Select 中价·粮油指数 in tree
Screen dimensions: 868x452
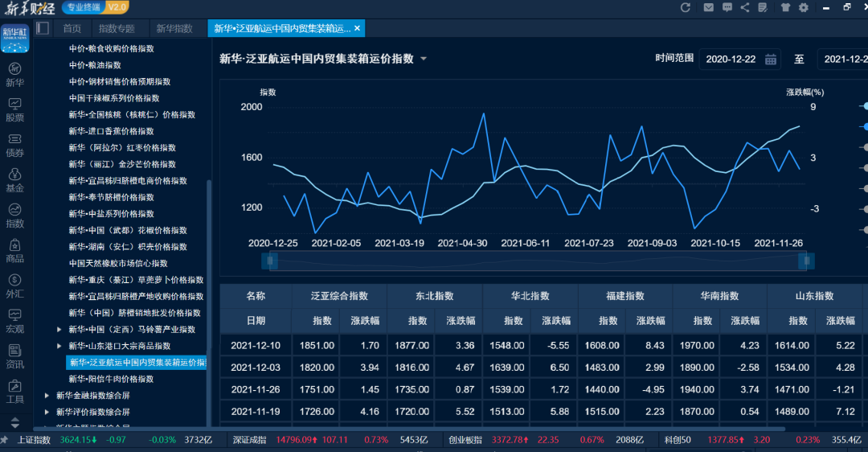tap(95, 65)
